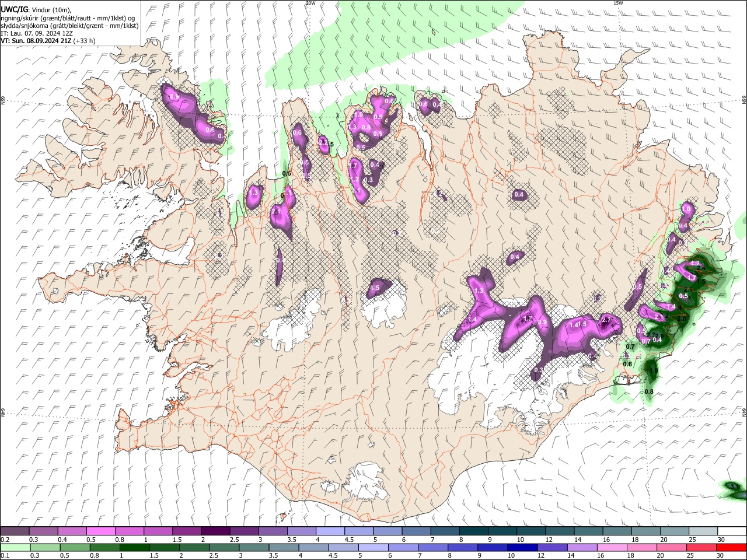Select the dark blue swatch between bottom-row 10 and 12
Viewport: 747px width, 560px height.
[x=521, y=548]
